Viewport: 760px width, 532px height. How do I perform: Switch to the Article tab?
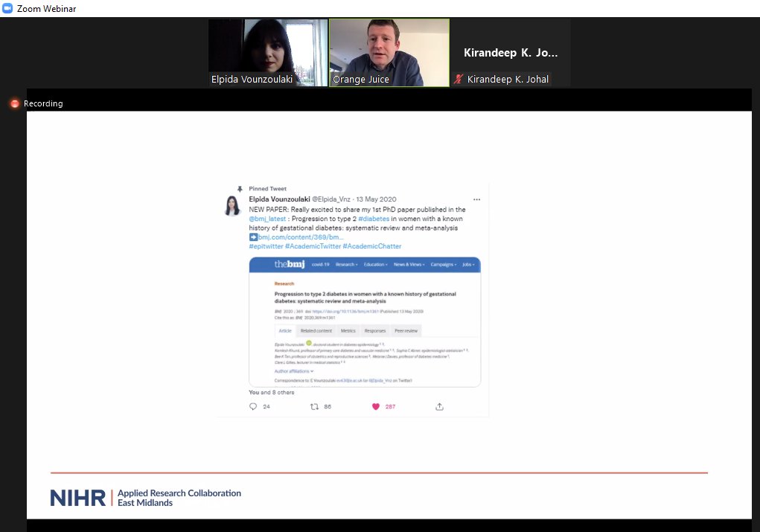285,331
